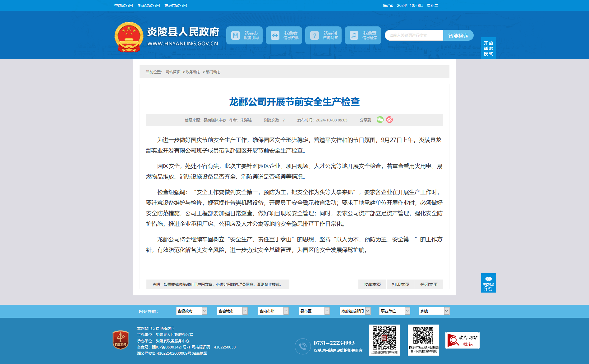This screenshot has height=364, width=589.
Task: Focus the keyword search input field
Action: [x=414, y=35]
